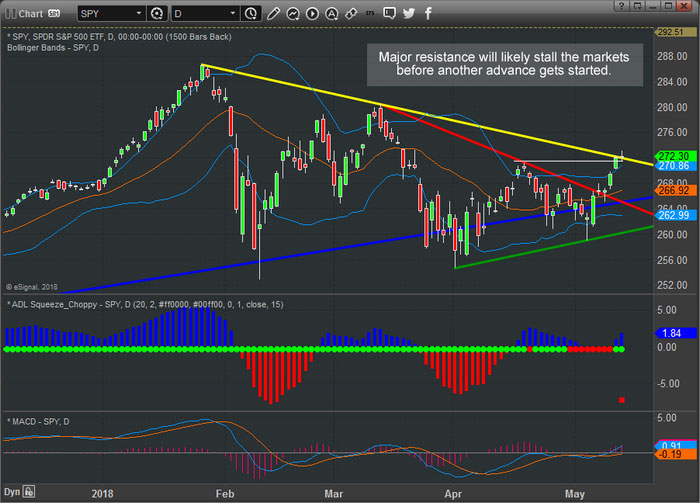Open the time template clock icon
Screen dimensions: 700x503
coord(250,14)
